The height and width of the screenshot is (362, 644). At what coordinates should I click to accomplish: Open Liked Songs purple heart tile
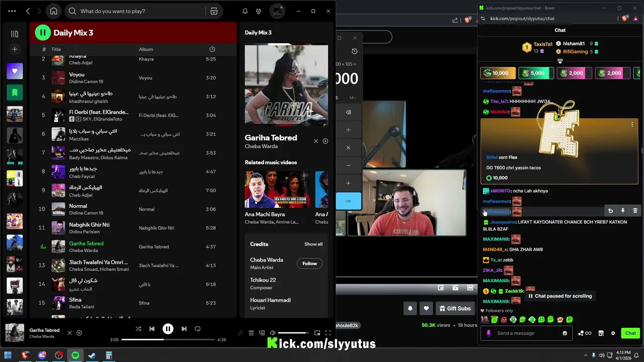click(15, 71)
